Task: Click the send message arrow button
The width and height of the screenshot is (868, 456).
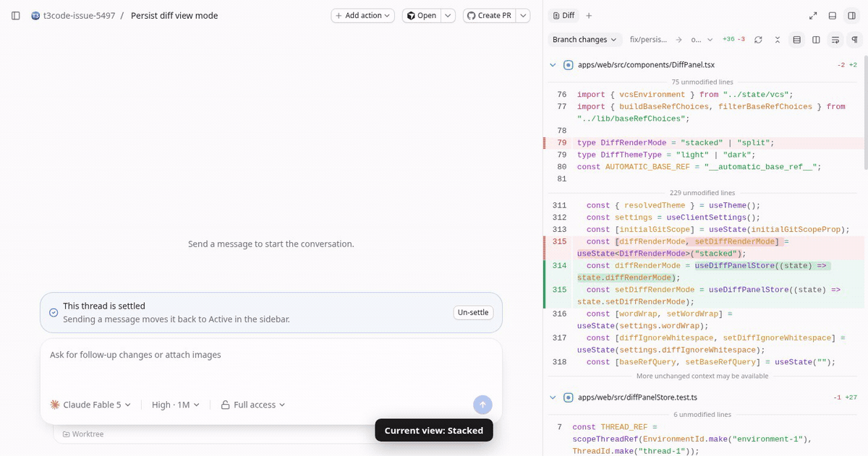Action: tap(482, 405)
